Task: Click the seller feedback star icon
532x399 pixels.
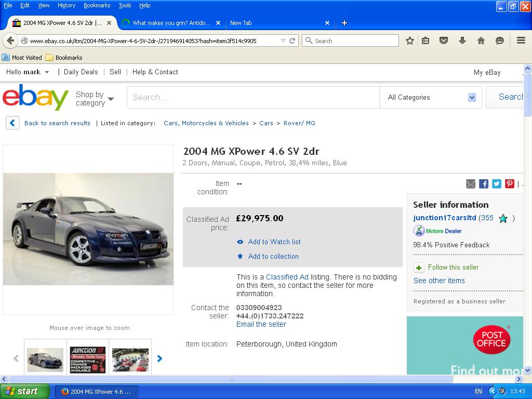Action: pos(503,219)
